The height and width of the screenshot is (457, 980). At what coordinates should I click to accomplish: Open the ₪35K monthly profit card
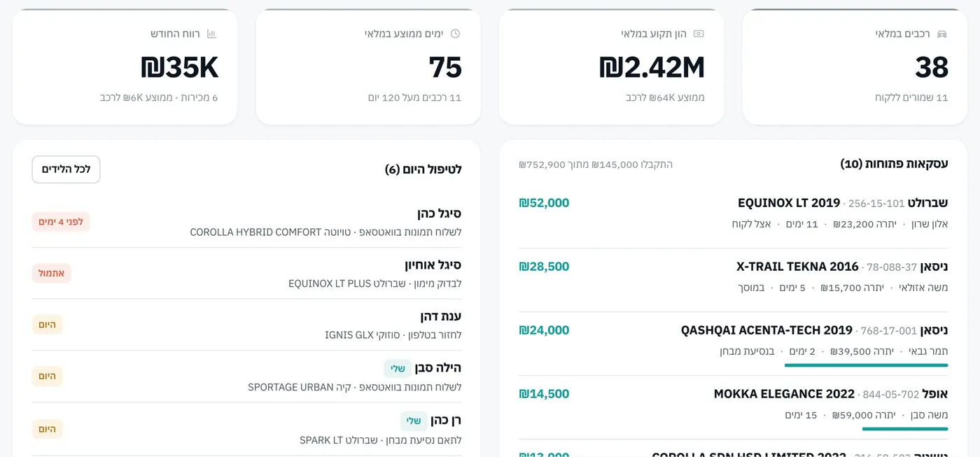125,67
